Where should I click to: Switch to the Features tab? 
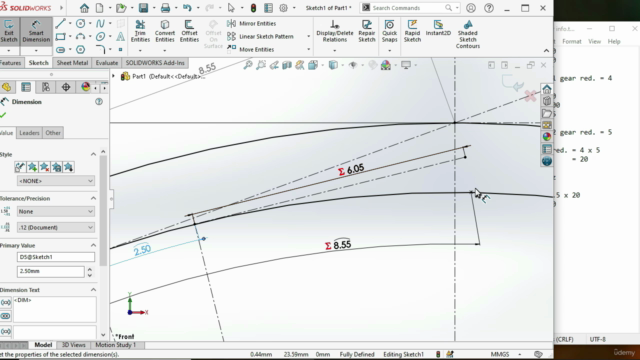[10, 63]
